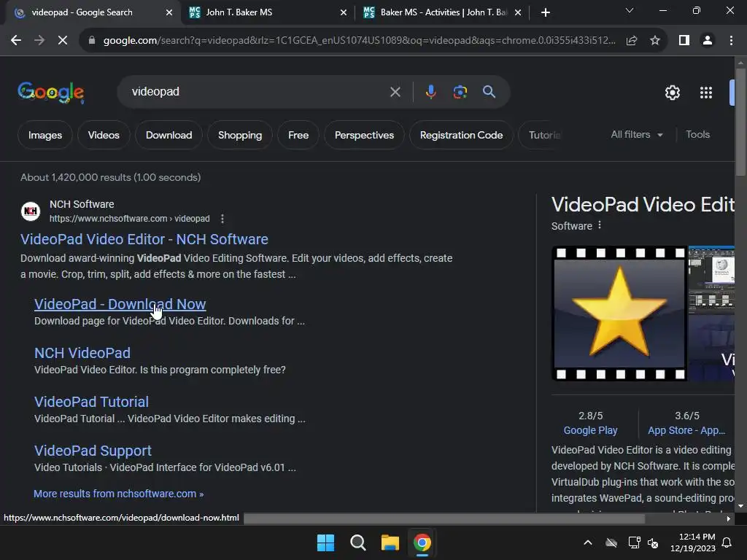Start voice search with the microphone icon
This screenshot has width=747, height=560.
point(430,91)
